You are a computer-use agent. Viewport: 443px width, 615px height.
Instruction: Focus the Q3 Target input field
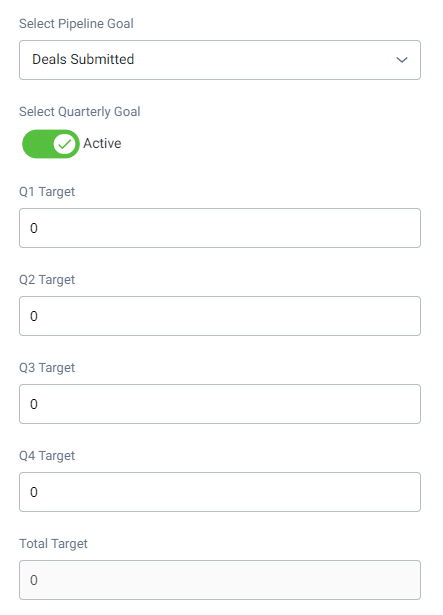pyautogui.click(x=220, y=404)
